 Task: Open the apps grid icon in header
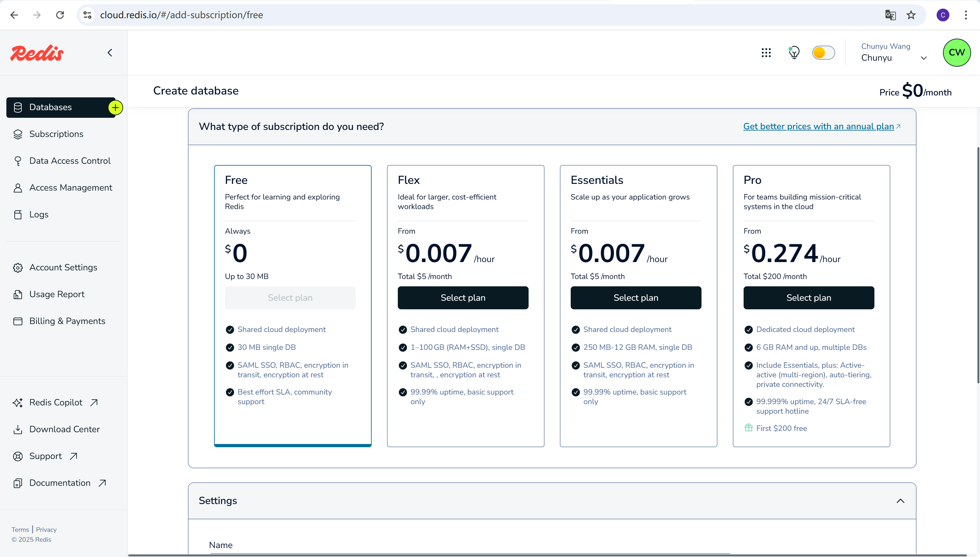click(766, 53)
